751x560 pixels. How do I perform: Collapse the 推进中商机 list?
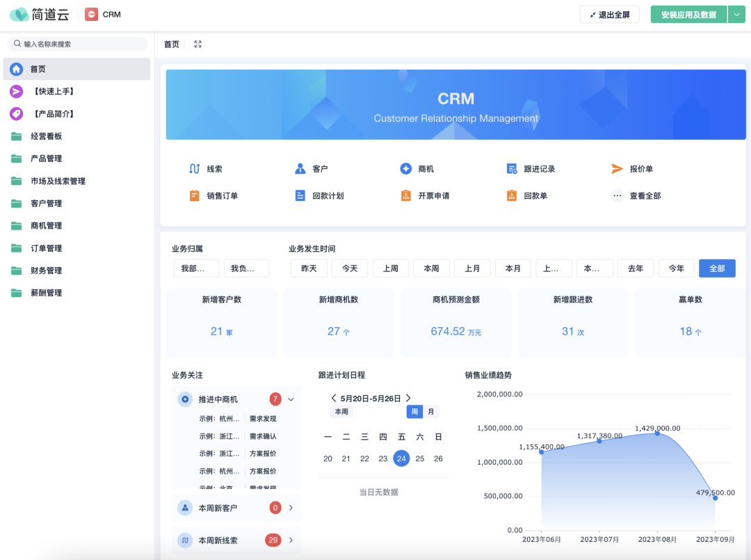coord(291,399)
